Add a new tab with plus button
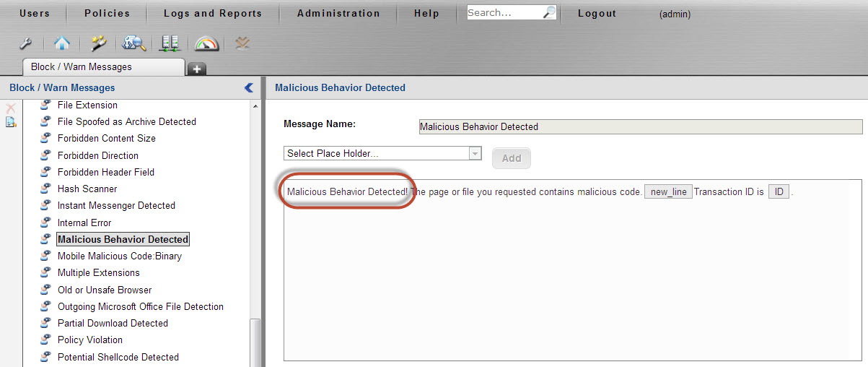 [x=196, y=69]
